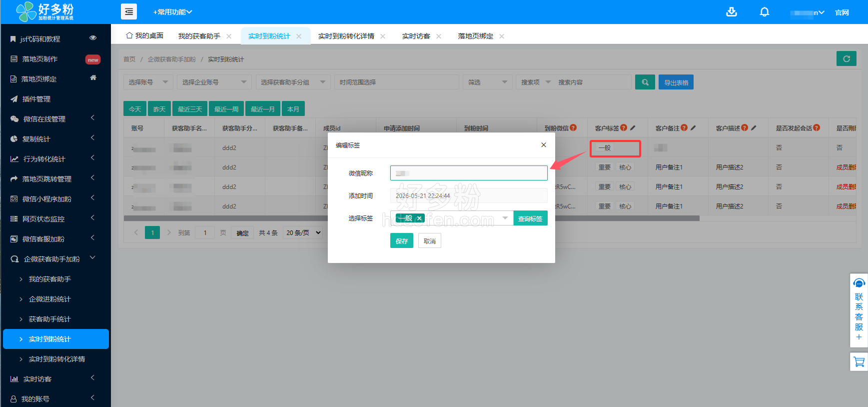Open the 选择账号 dropdown

[x=148, y=82]
